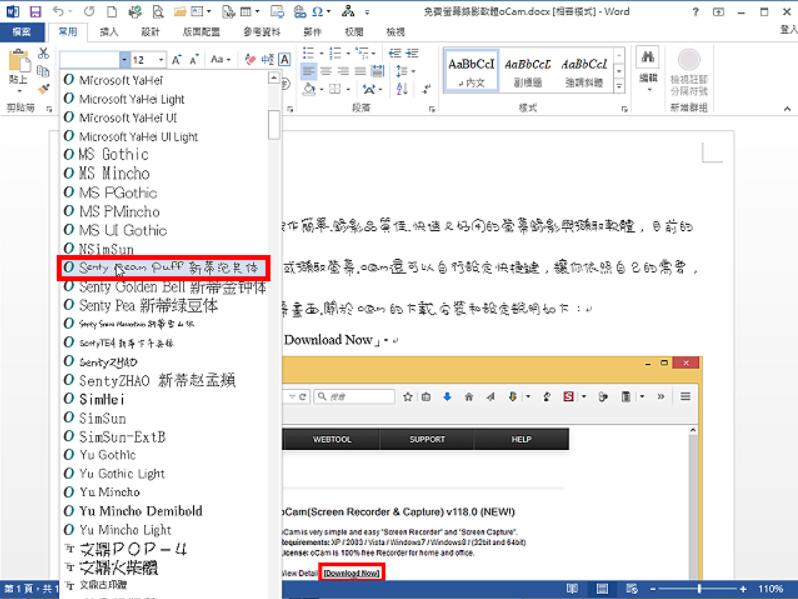
Task: Click zoom out minus button in status bar
Action: click(x=652, y=589)
